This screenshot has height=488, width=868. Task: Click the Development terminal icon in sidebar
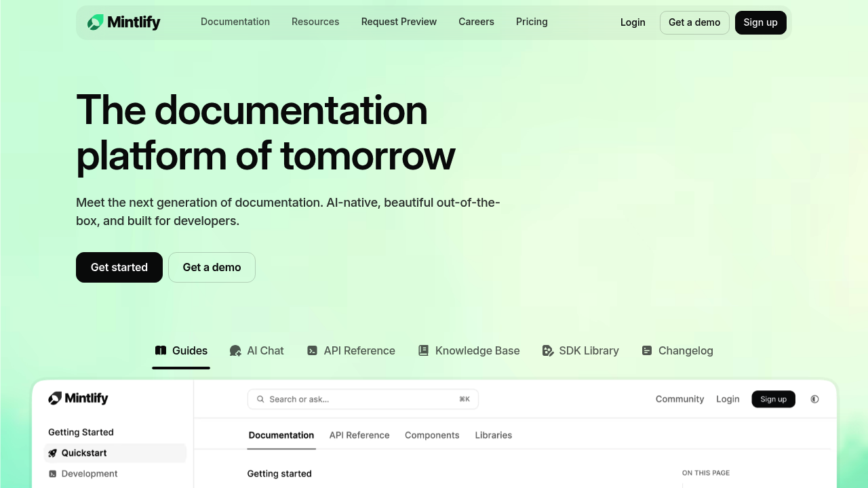(52, 473)
